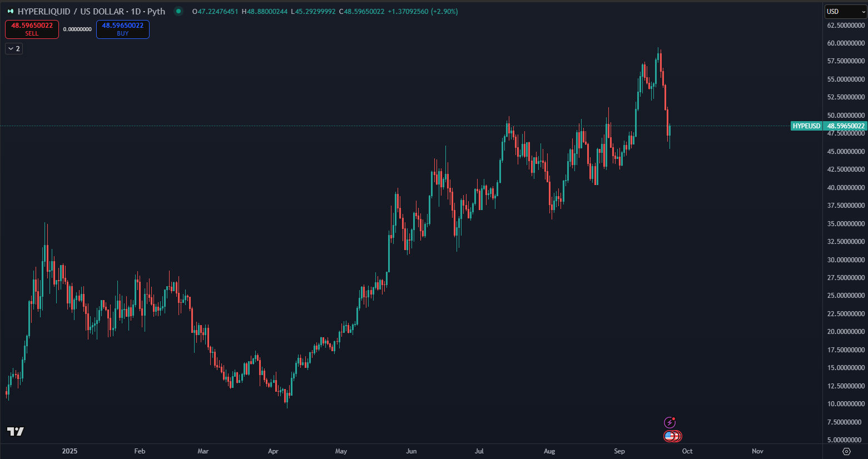Image resolution: width=868 pixels, height=459 pixels.
Task: Open the USD currency dropdown
Action: click(845, 12)
